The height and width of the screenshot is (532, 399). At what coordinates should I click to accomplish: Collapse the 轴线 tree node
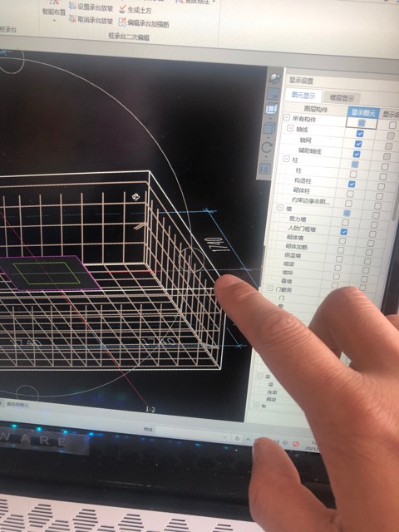click(290, 128)
